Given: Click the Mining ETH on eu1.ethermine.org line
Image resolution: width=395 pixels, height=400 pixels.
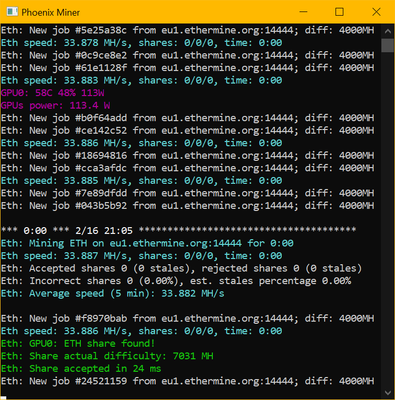Looking at the screenshot, I should coord(147,243).
